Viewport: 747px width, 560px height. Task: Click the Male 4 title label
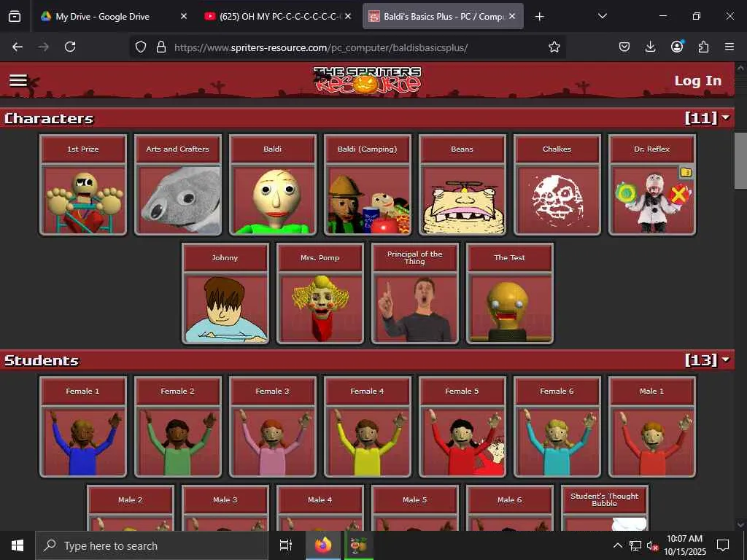(320, 499)
